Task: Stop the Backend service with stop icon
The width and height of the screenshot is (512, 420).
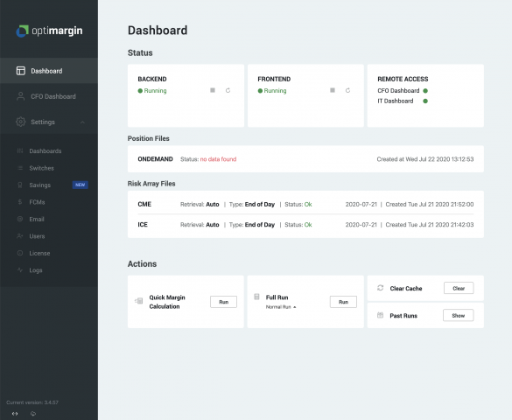Action: click(x=213, y=90)
